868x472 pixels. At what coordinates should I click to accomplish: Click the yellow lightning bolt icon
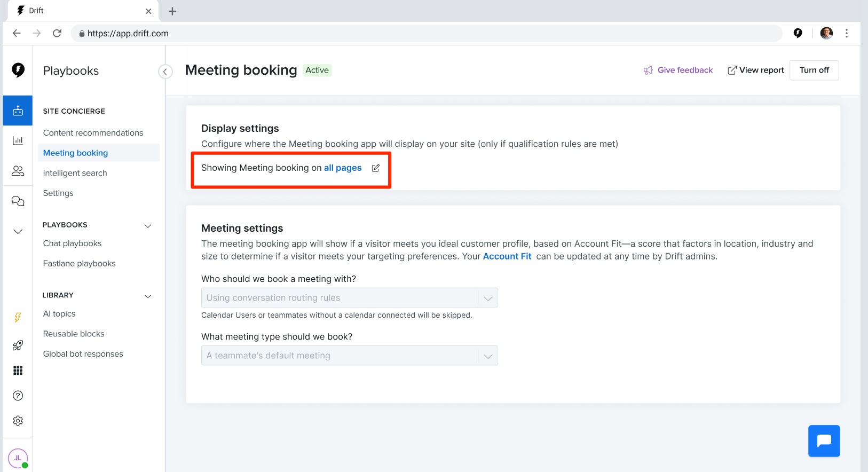pos(18,318)
